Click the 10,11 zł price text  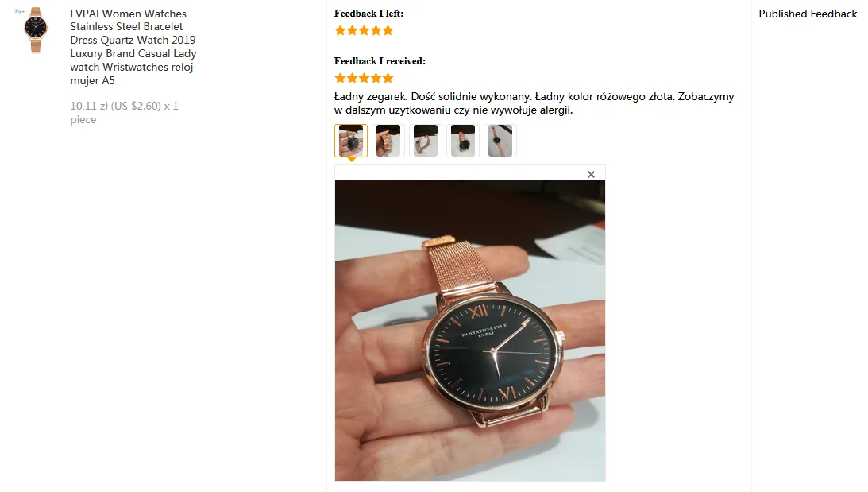[x=89, y=106]
